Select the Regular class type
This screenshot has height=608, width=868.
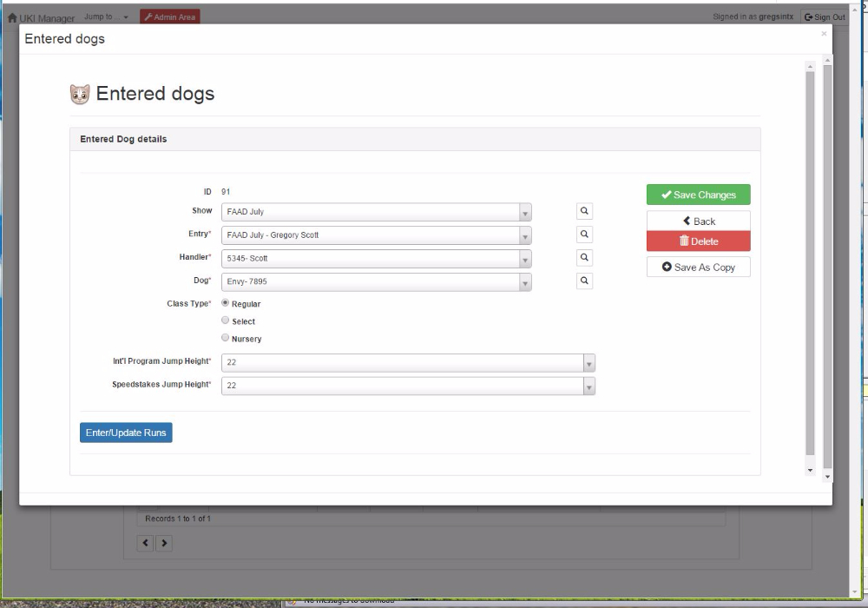click(x=226, y=303)
